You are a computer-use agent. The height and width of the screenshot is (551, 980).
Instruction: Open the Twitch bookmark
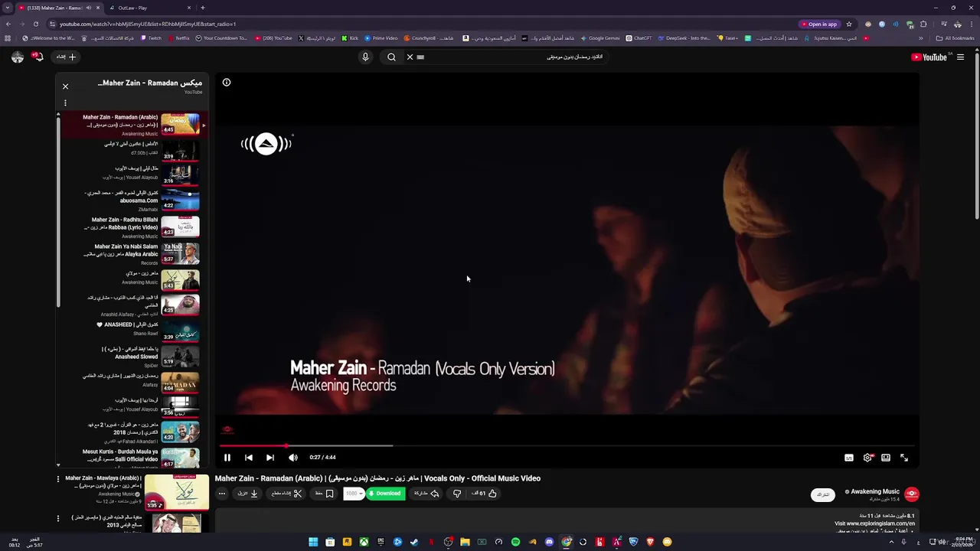[x=151, y=38]
